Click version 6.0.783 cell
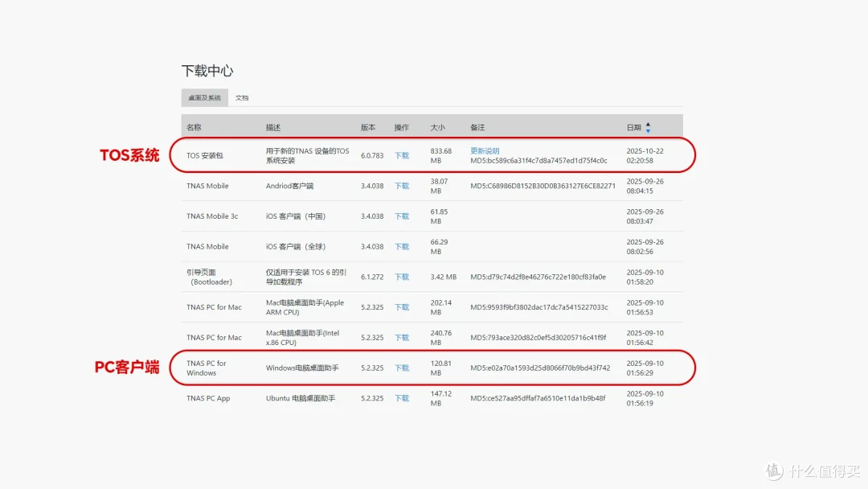Screen dimensions: 868x489 click(372, 155)
